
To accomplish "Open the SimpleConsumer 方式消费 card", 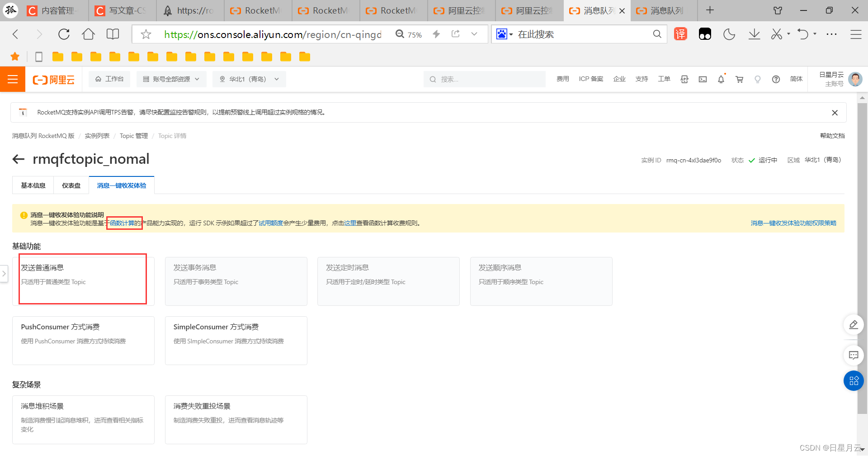I will click(236, 341).
